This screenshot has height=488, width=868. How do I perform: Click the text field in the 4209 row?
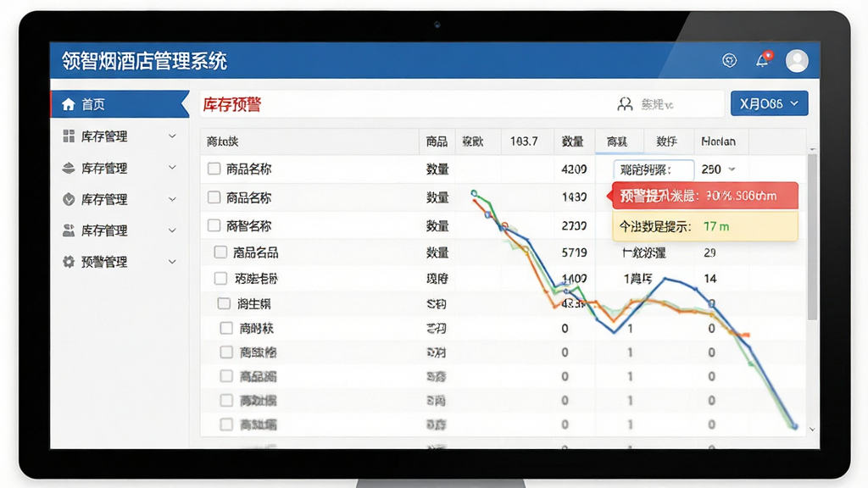point(654,169)
